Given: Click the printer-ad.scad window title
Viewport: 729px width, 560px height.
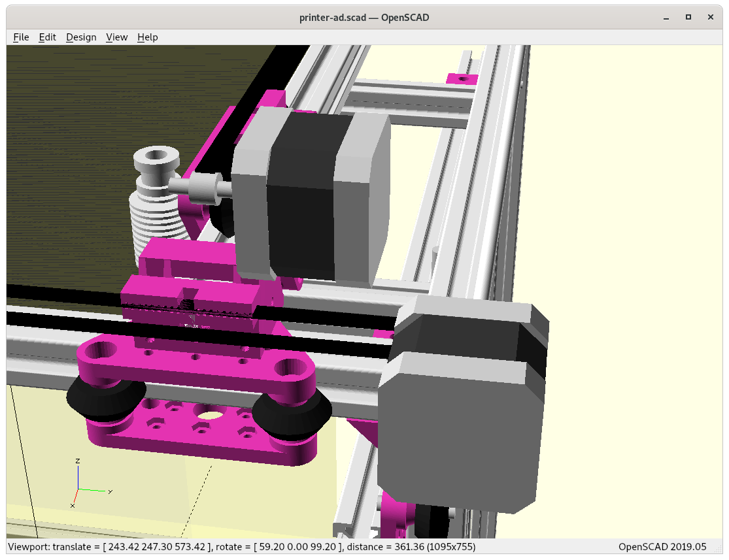Looking at the screenshot, I should (x=364, y=18).
